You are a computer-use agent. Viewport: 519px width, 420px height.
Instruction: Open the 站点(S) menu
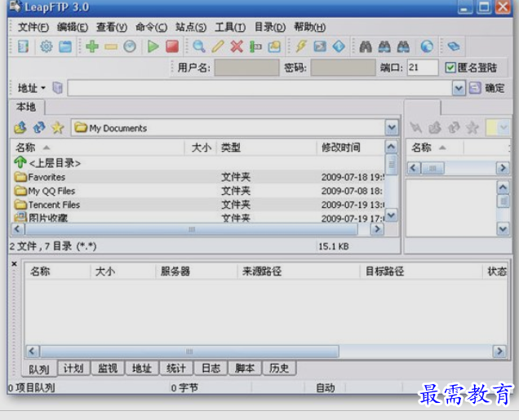pos(191,27)
